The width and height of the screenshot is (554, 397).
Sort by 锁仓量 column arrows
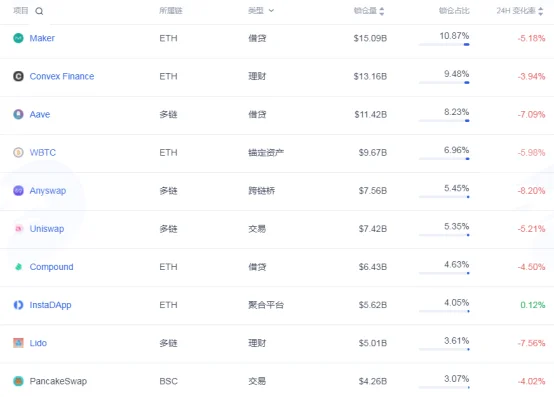pos(382,11)
